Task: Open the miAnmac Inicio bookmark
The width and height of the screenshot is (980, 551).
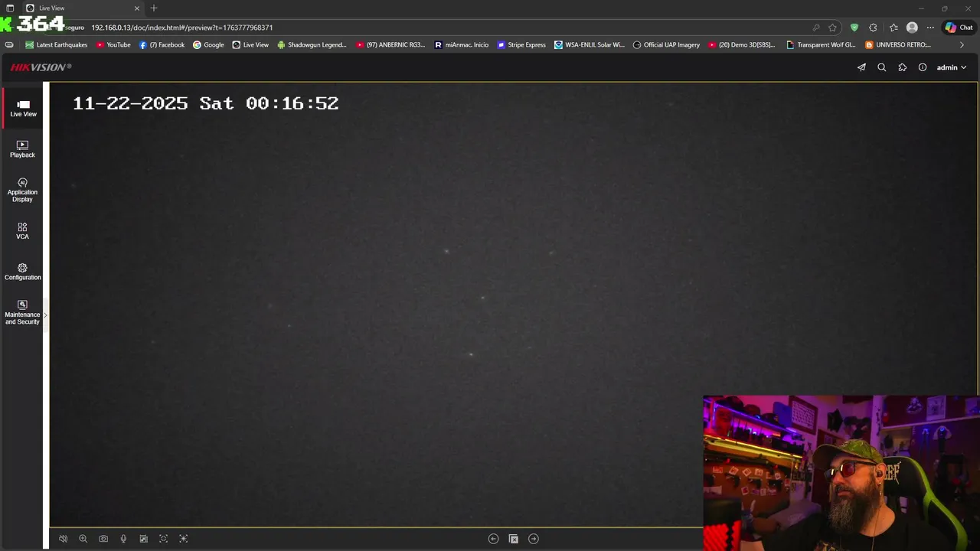Action: tap(461, 45)
